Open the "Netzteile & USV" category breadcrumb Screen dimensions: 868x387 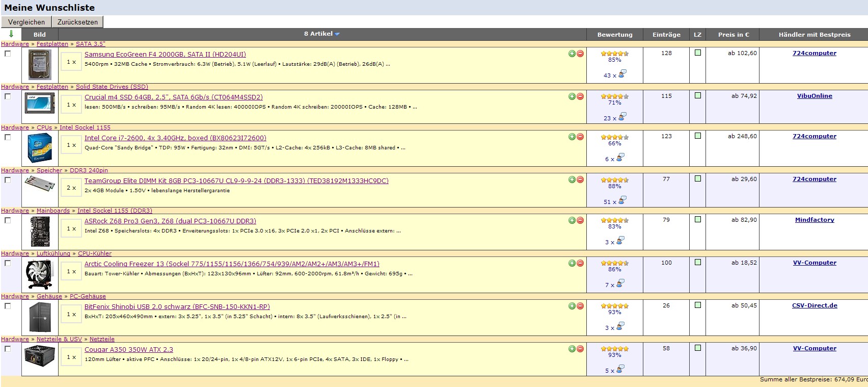click(59, 339)
